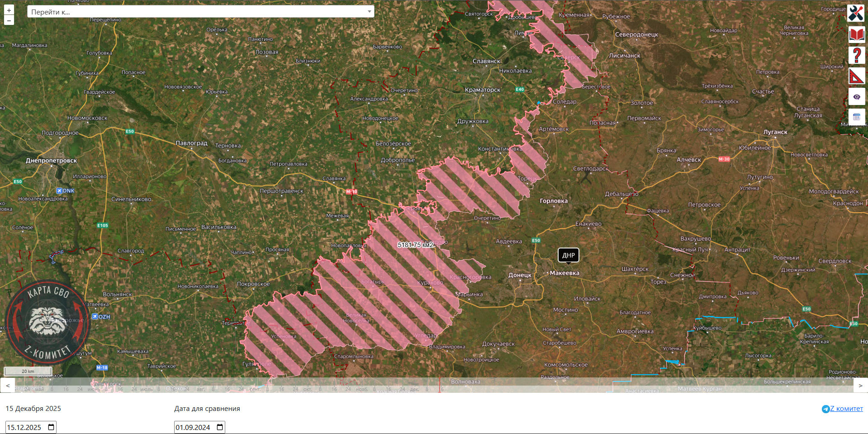Screen dimensions: 868x434
Task: Click the Славянск city label
Action: pos(487,61)
